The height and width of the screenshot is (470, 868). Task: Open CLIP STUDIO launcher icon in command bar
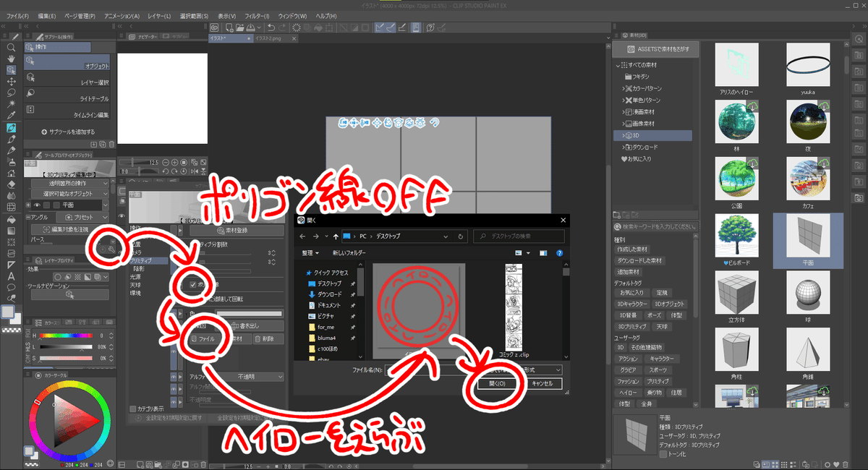point(215,27)
